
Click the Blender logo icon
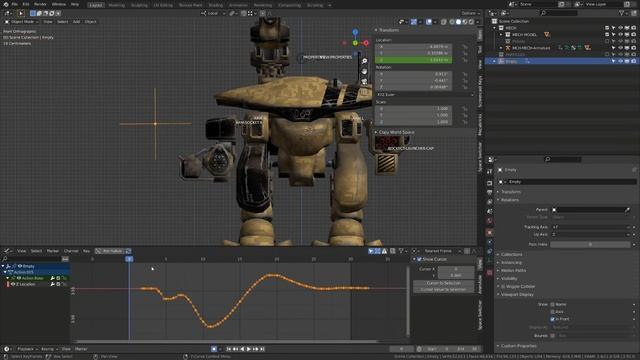pyautogui.click(x=6, y=4)
